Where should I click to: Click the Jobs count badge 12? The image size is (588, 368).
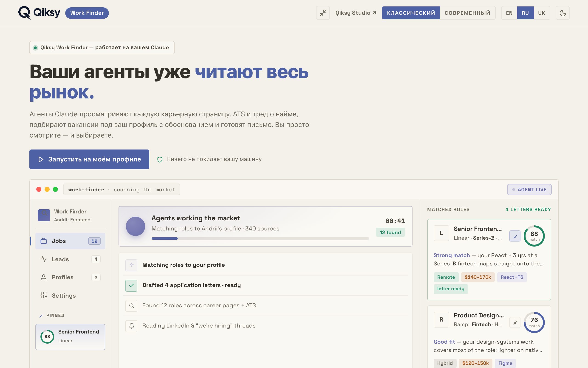coord(94,241)
